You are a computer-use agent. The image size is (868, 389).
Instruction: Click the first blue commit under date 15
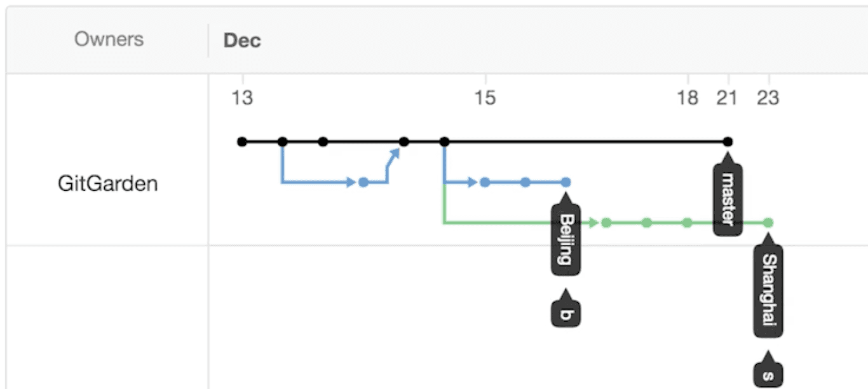(485, 182)
